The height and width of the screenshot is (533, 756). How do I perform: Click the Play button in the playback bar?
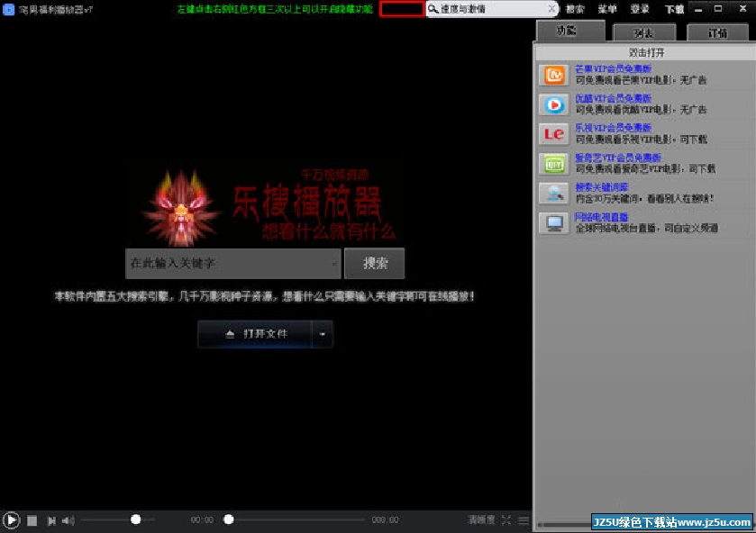pyautogui.click(x=12, y=520)
